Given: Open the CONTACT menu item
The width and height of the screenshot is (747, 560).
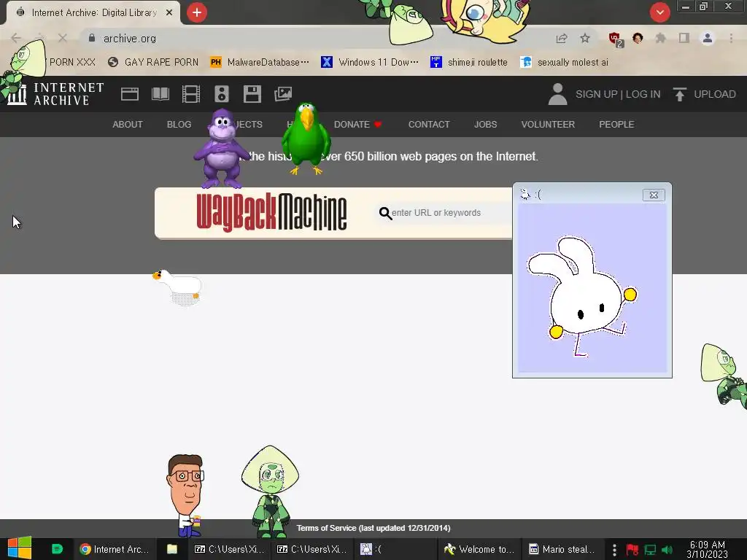Looking at the screenshot, I should pyautogui.click(x=429, y=124).
